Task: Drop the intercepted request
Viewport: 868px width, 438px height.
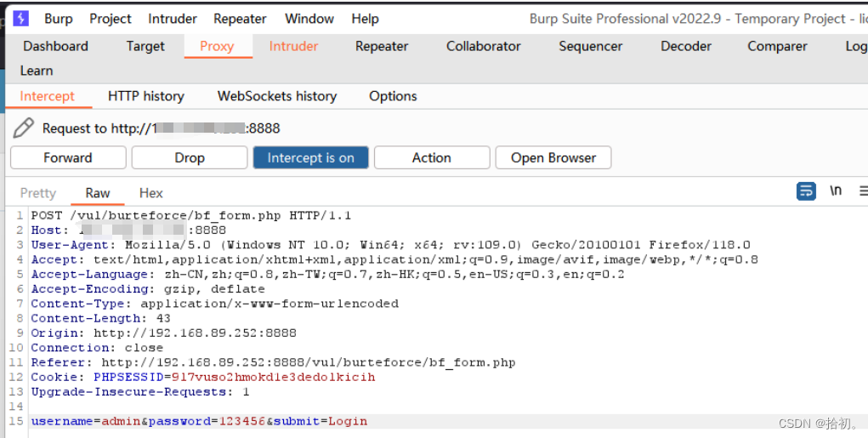Action: [190, 158]
